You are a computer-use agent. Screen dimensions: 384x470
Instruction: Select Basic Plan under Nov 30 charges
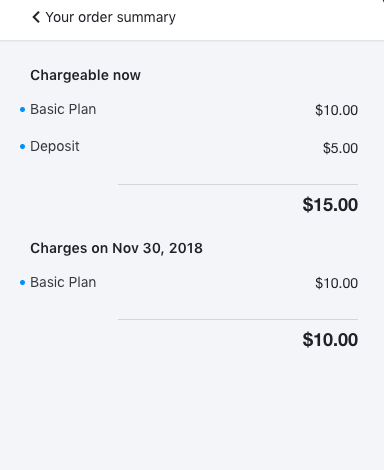click(x=63, y=282)
